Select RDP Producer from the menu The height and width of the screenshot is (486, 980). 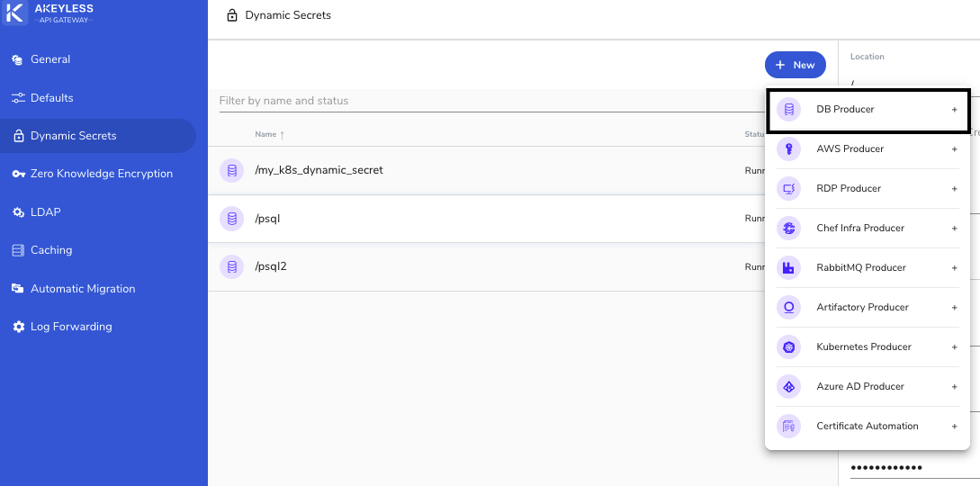pyautogui.click(x=868, y=189)
